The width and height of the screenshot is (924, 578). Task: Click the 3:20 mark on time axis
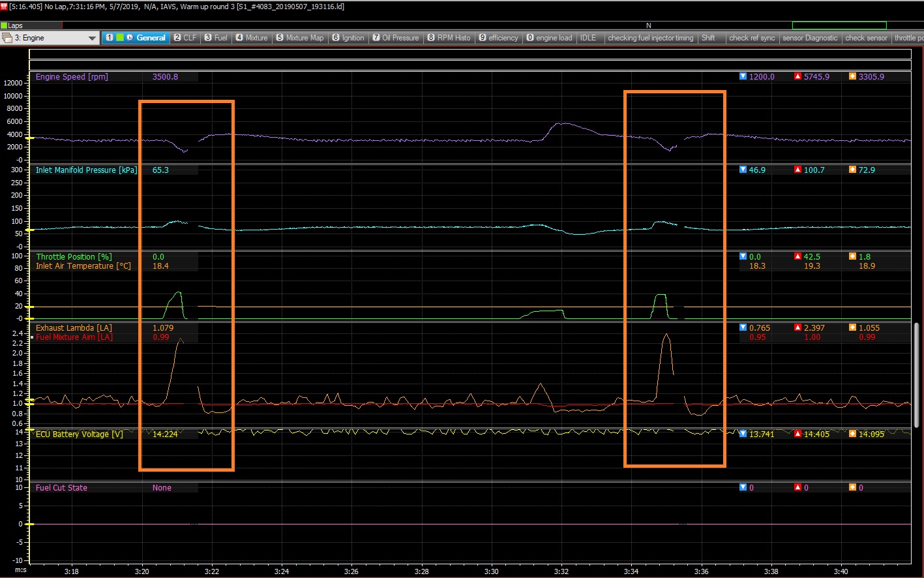point(142,571)
